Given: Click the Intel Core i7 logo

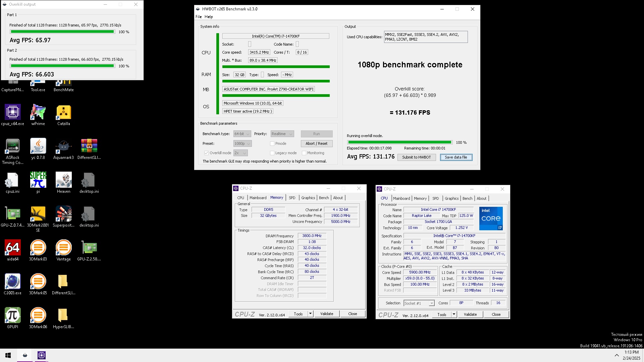Looking at the screenshot, I should 491,219.
